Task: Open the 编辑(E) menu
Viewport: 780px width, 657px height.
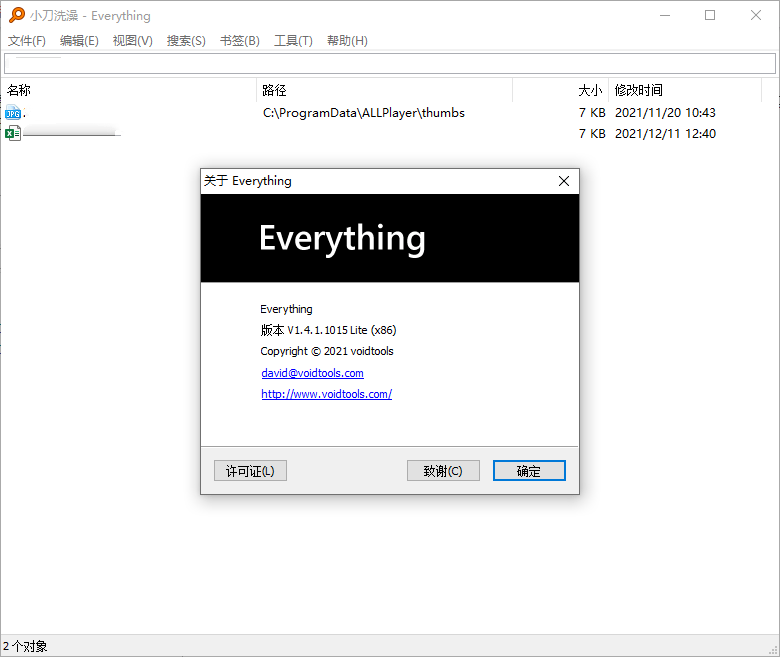Action: 79,41
